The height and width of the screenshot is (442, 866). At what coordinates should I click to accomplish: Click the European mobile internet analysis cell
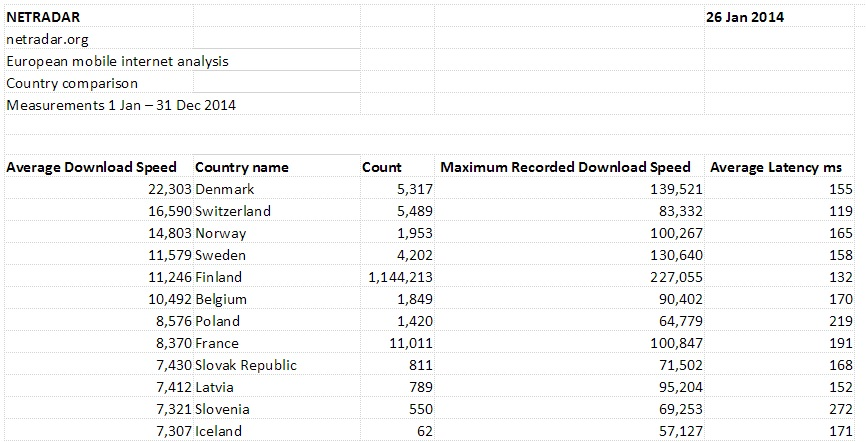[117, 61]
